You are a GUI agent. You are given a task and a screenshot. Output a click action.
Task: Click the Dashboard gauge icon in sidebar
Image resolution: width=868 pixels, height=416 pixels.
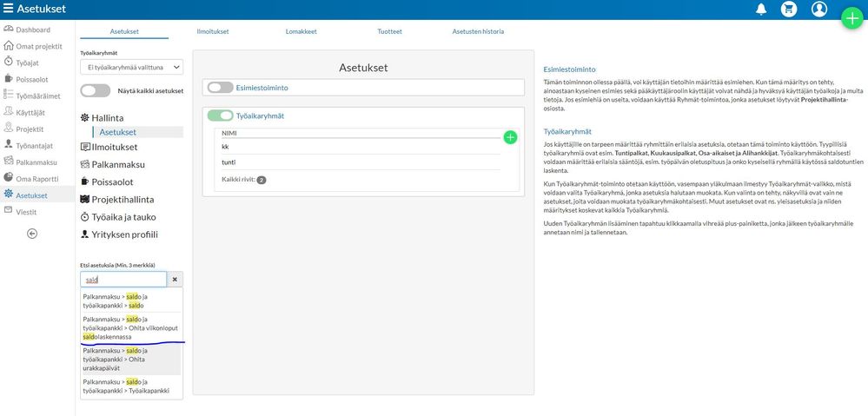9,30
